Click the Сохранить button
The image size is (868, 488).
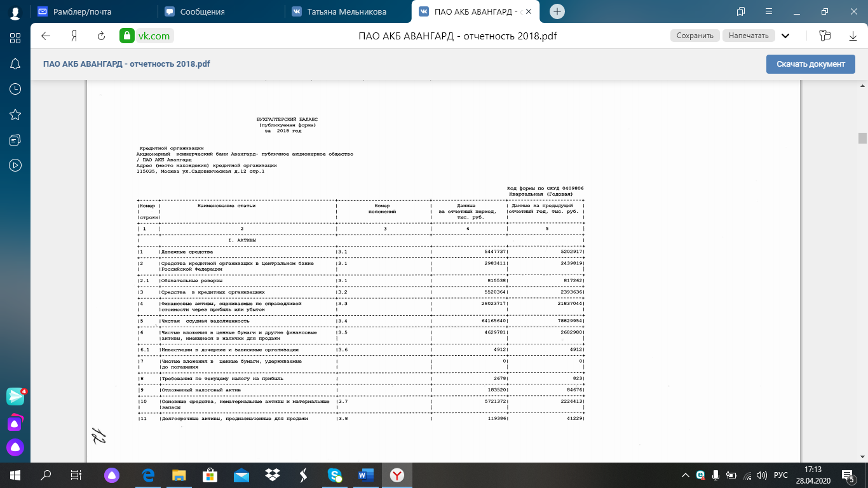pyautogui.click(x=695, y=36)
